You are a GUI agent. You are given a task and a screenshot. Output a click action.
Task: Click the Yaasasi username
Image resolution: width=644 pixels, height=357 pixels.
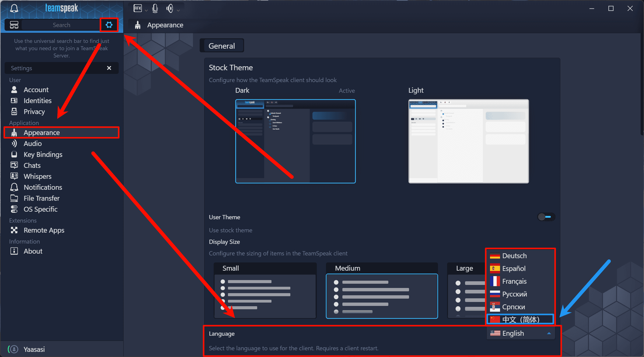pyautogui.click(x=34, y=349)
